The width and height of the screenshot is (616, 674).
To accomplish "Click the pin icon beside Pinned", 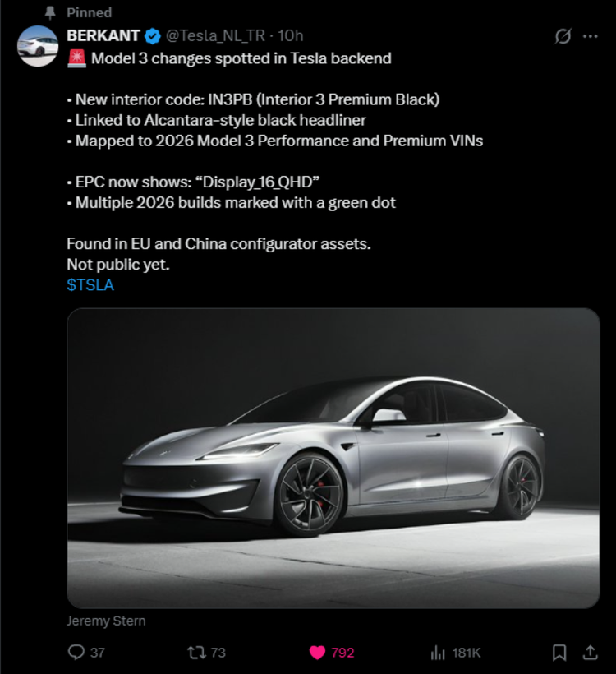I will click(49, 13).
